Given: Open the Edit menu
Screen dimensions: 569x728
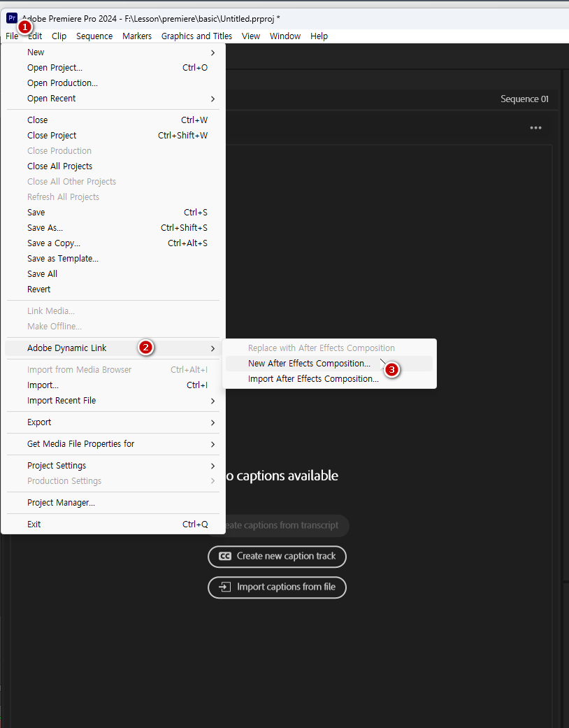Looking at the screenshot, I should [35, 36].
